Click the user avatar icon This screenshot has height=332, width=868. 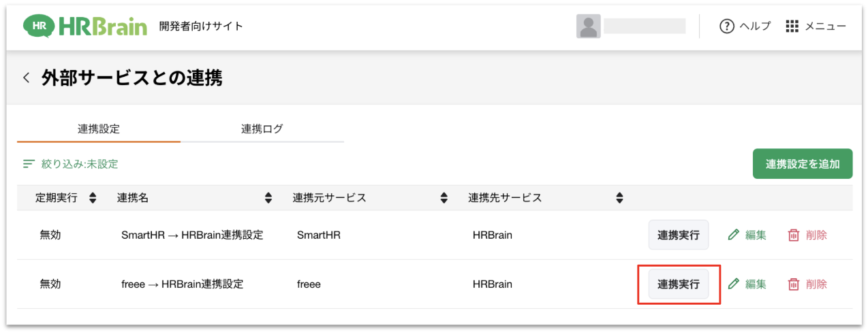[x=588, y=27]
